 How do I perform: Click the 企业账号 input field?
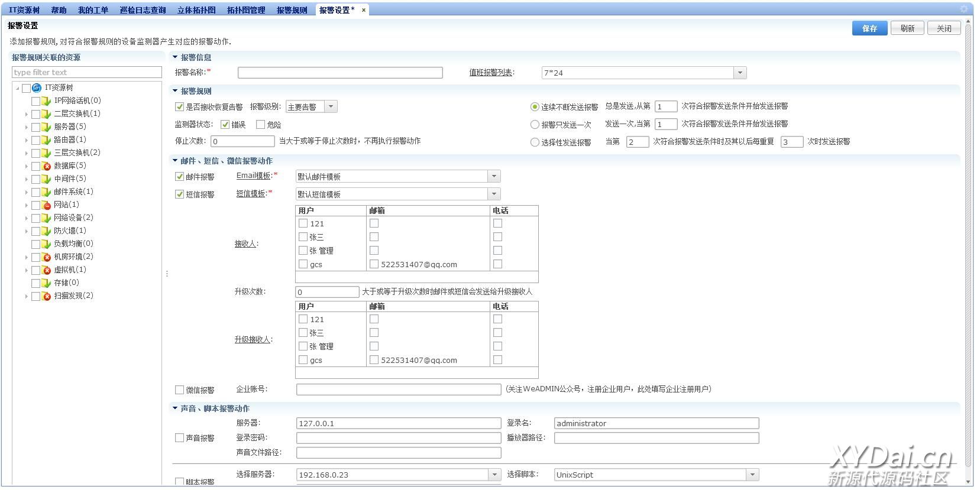pos(399,390)
